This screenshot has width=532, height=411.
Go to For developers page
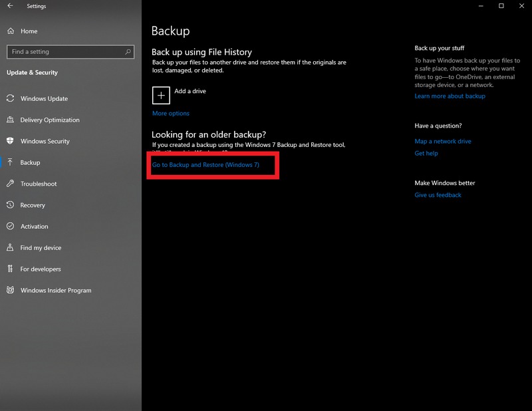(40, 269)
